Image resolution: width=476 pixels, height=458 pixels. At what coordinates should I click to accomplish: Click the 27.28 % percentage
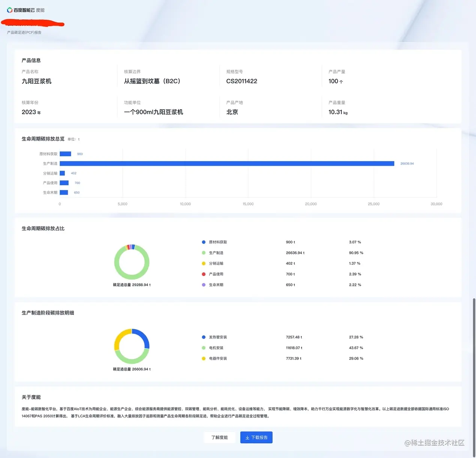(356, 337)
